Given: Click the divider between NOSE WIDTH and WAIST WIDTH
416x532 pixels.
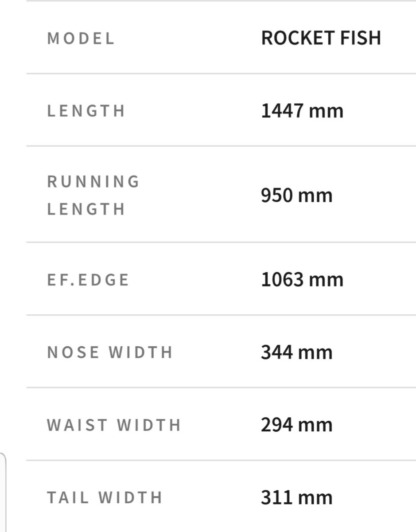Looking at the screenshot, I should coord(221,387).
